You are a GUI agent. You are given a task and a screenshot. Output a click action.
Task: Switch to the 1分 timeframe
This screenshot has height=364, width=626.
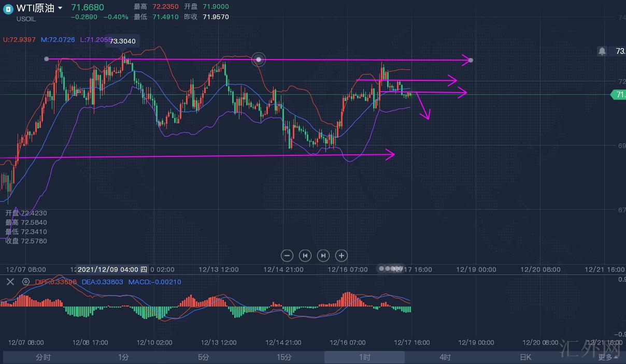pos(123,357)
